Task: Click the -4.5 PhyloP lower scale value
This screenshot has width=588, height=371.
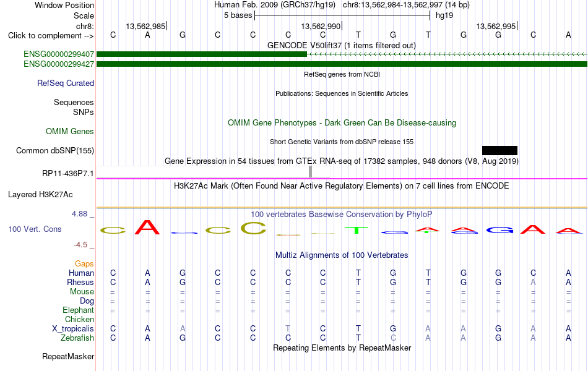Action: click(80, 245)
